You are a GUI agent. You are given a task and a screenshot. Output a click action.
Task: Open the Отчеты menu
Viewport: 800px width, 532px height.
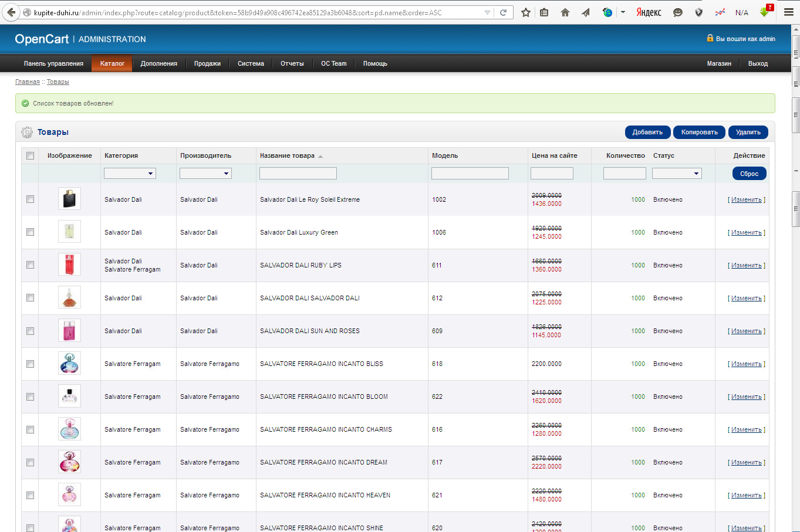292,63
